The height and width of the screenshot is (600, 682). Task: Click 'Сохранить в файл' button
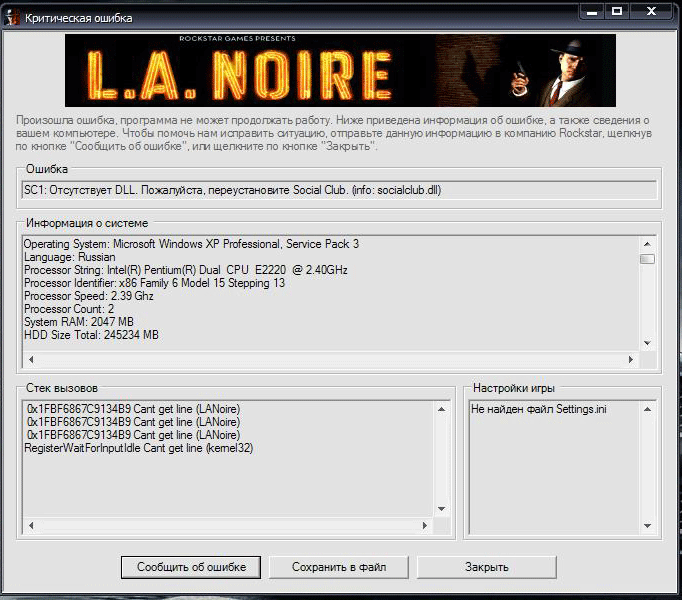coord(339,567)
